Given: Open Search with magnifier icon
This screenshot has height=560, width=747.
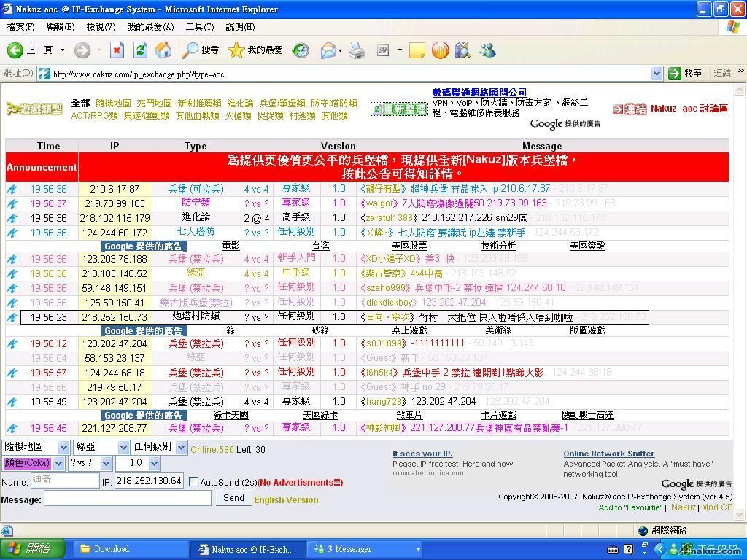Looking at the screenshot, I should point(191,50).
